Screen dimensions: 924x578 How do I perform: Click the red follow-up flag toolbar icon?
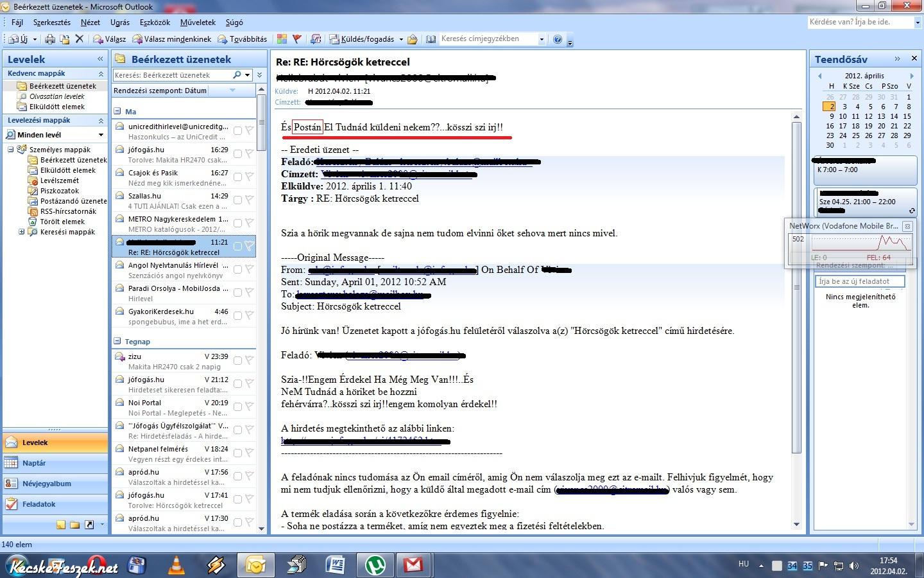[296, 39]
